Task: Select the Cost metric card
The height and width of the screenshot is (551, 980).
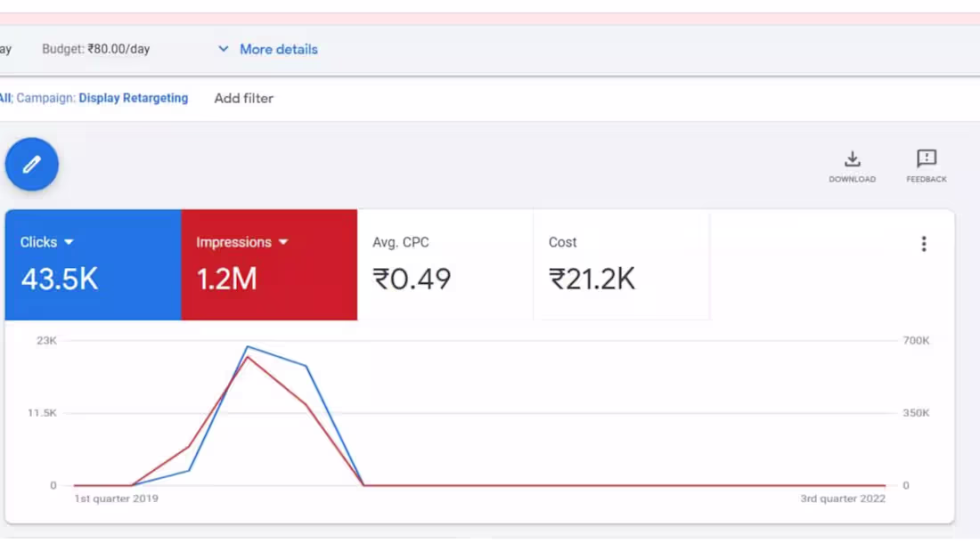Action: pyautogui.click(x=620, y=264)
